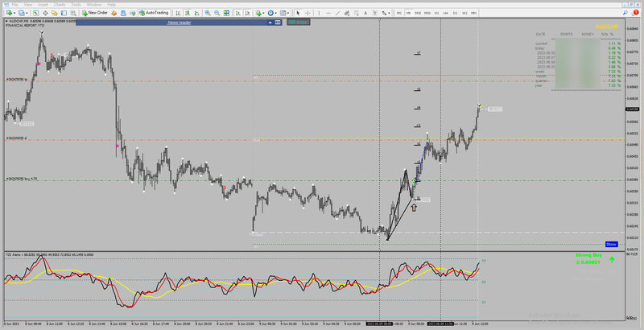Viewport: 644px width, 330px height.
Task: Toggle the Data Window crosshair-target icon
Action: (45, 13)
